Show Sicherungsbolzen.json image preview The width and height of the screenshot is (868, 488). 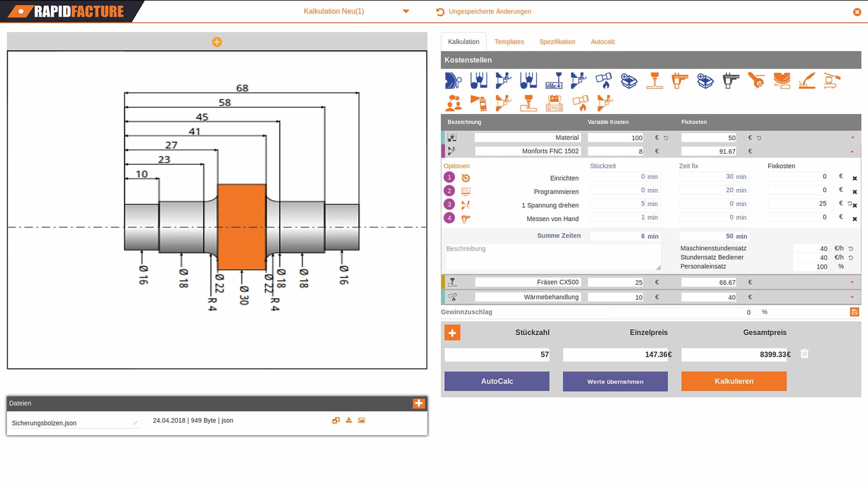361,421
